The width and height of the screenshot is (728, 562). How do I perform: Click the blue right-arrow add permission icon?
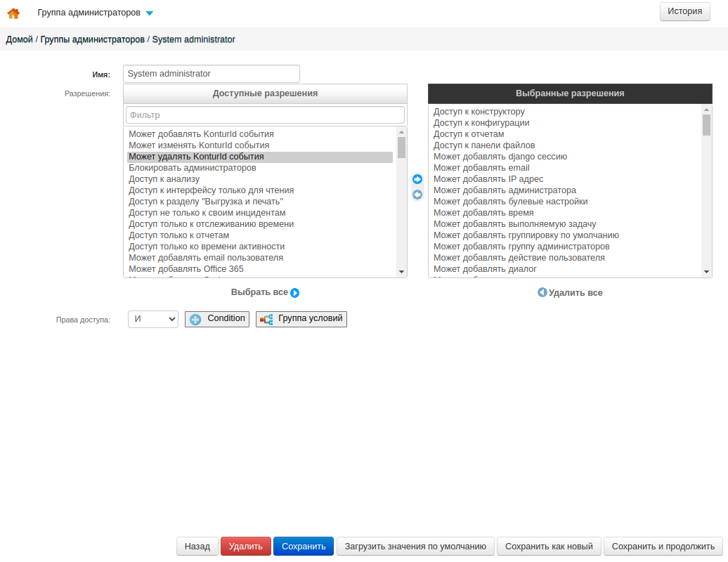pyautogui.click(x=417, y=180)
